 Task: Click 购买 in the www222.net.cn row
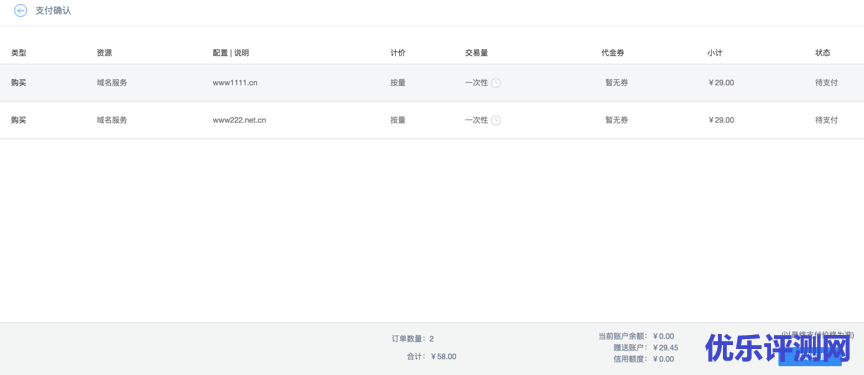tap(19, 120)
